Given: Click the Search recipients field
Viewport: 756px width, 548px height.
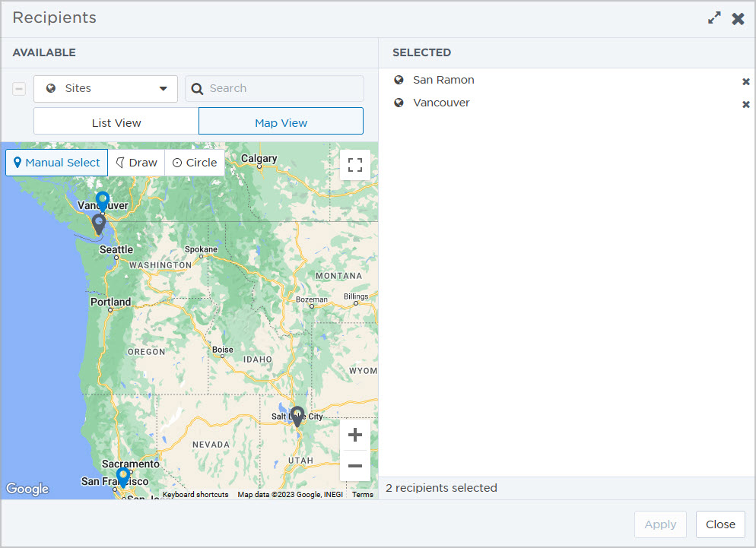Looking at the screenshot, I should 275,89.
